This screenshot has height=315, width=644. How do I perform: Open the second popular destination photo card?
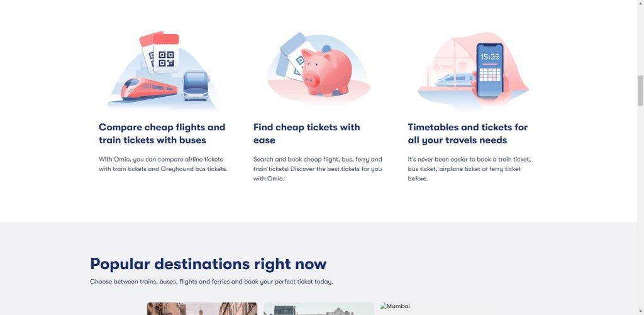[318, 309]
